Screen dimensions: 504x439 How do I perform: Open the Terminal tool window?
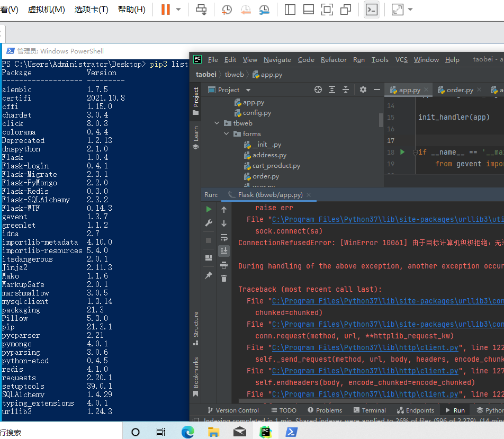click(370, 410)
